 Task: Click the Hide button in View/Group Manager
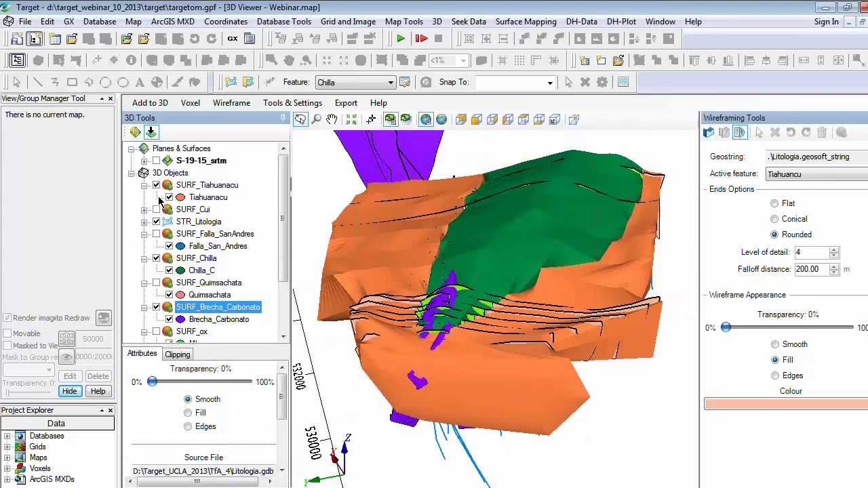[69, 391]
